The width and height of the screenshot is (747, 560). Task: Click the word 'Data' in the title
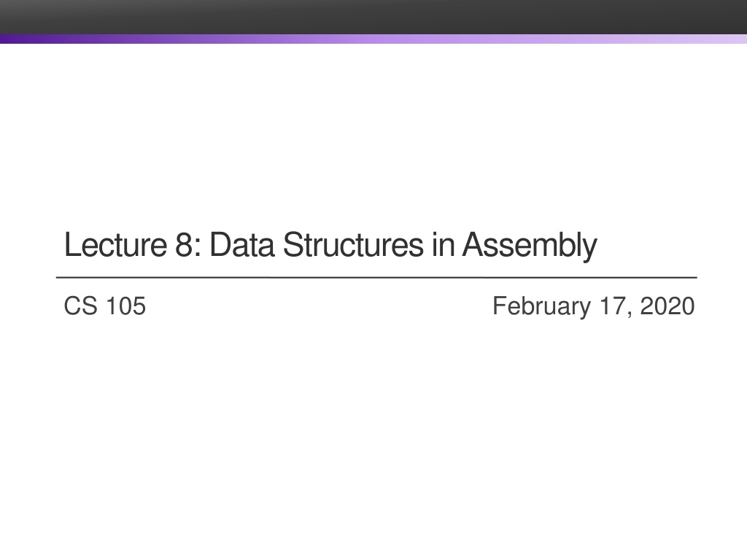[x=242, y=245]
